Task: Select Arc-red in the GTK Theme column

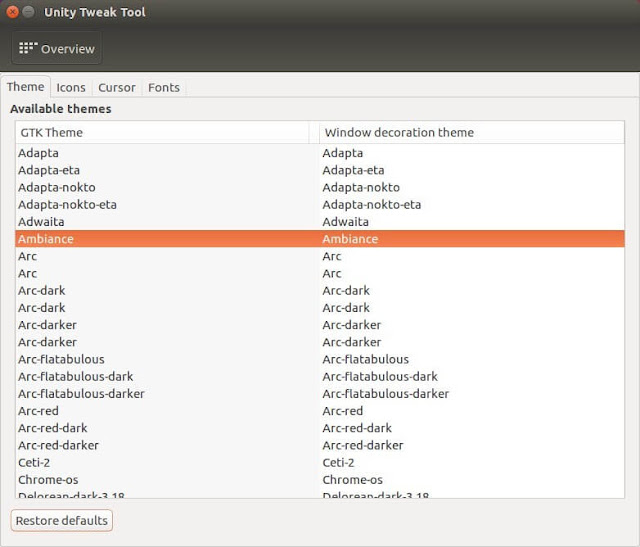Action: (x=38, y=411)
